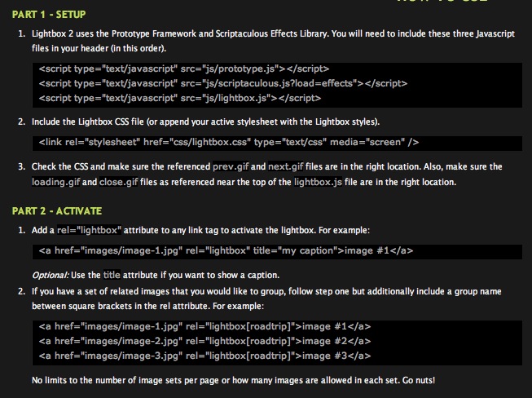The width and height of the screenshot is (532, 398).
Task: Click the image-1.jpg roadtrip code line
Action: pyautogui.click(x=204, y=327)
